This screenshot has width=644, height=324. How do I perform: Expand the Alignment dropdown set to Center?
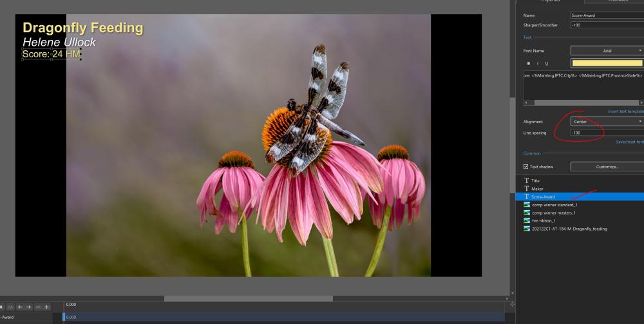point(607,121)
